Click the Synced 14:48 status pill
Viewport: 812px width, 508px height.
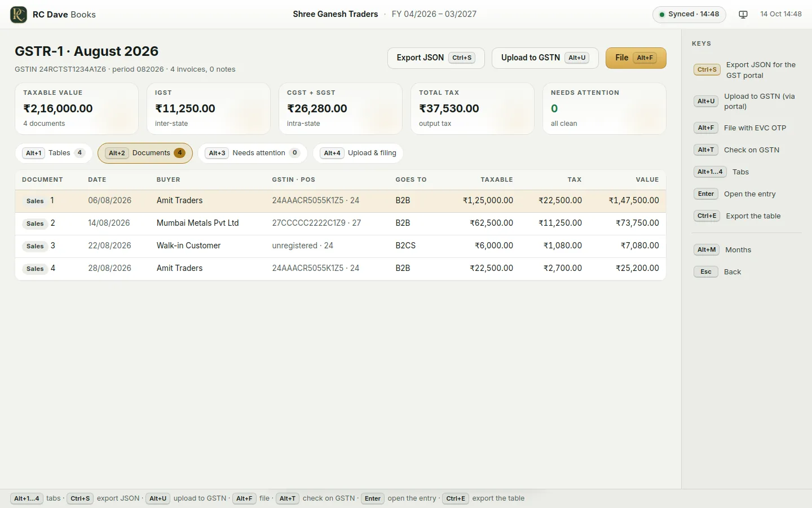689,14
